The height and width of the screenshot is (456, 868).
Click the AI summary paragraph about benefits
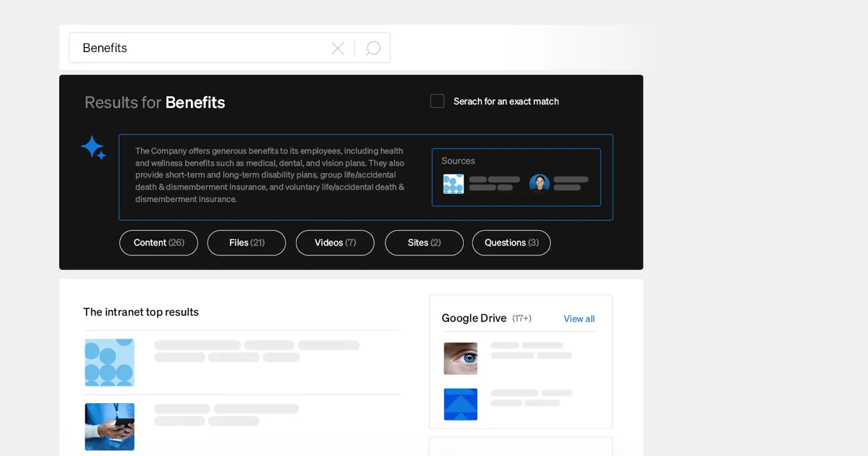[270, 175]
